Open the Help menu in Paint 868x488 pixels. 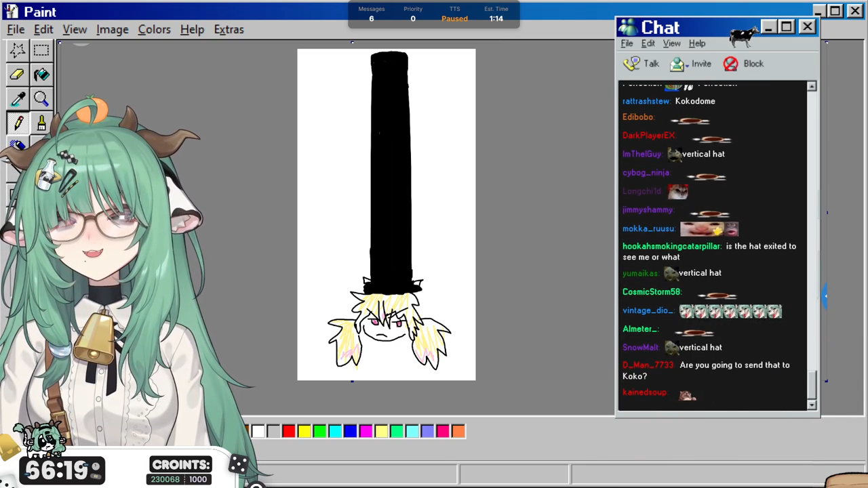[x=192, y=29]
